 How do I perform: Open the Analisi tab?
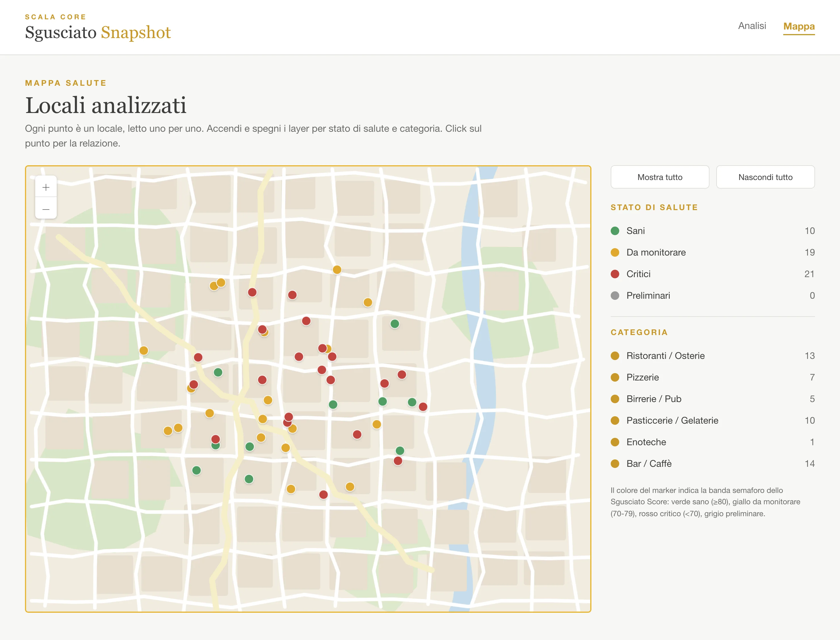[752, 26]
